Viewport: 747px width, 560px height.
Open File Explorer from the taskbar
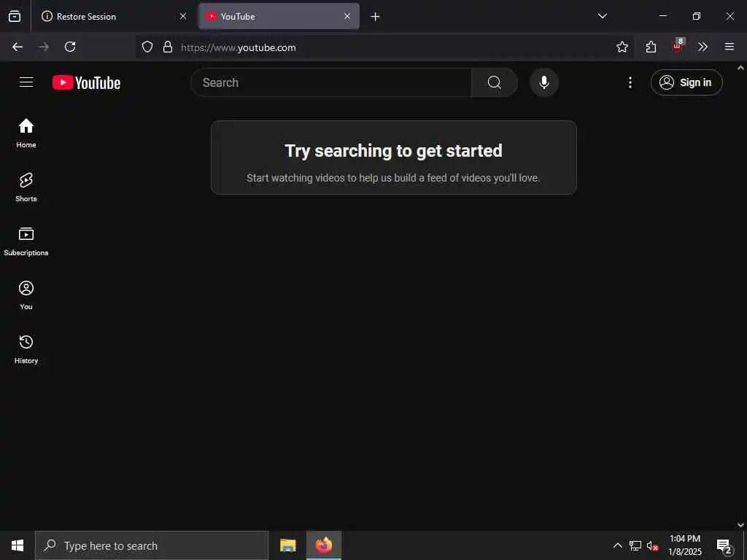287,545
